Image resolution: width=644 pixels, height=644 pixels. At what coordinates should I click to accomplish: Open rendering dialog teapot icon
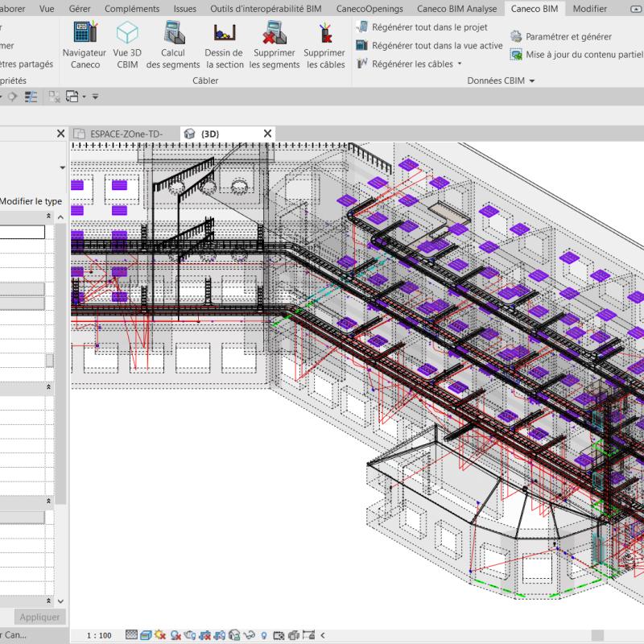coord(190,635)
